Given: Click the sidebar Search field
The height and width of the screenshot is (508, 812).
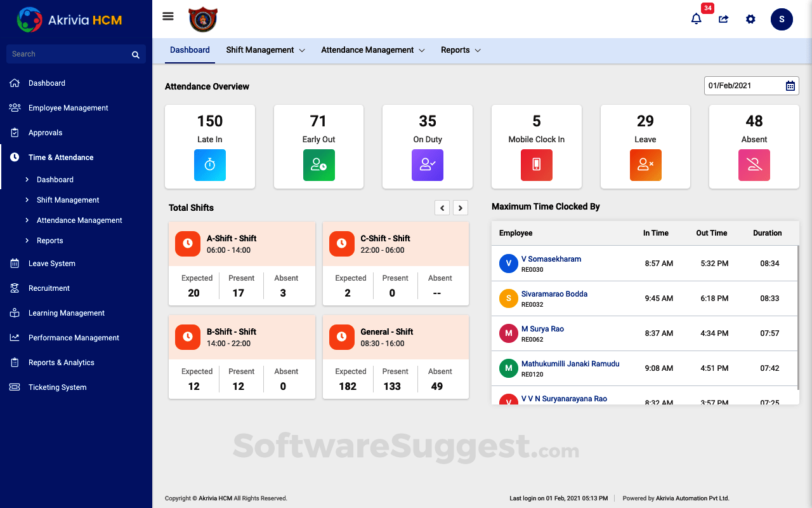Looking at the screenshot, I should pos(70,54).
